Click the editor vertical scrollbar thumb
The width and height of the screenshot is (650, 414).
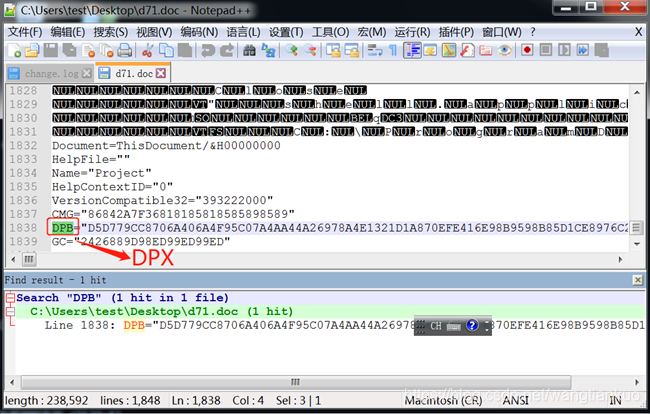coord(637,228)
